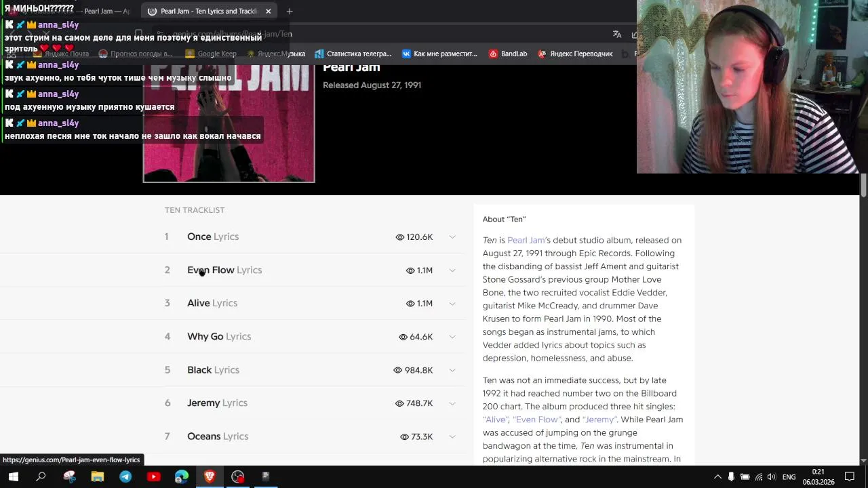Expand the Oceans track row chevron
Viewport: 868px width, 488px height.
coord(452,436)
